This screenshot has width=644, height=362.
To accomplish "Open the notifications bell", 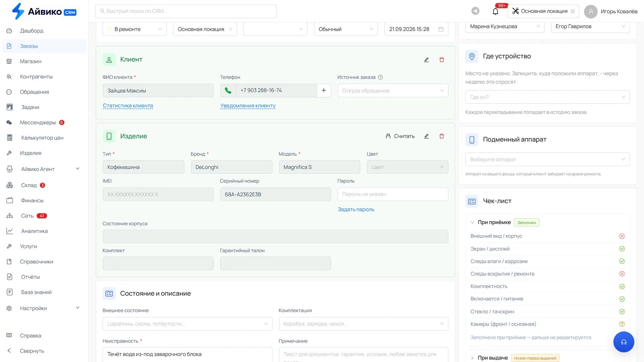I will [x=495, y=11].
